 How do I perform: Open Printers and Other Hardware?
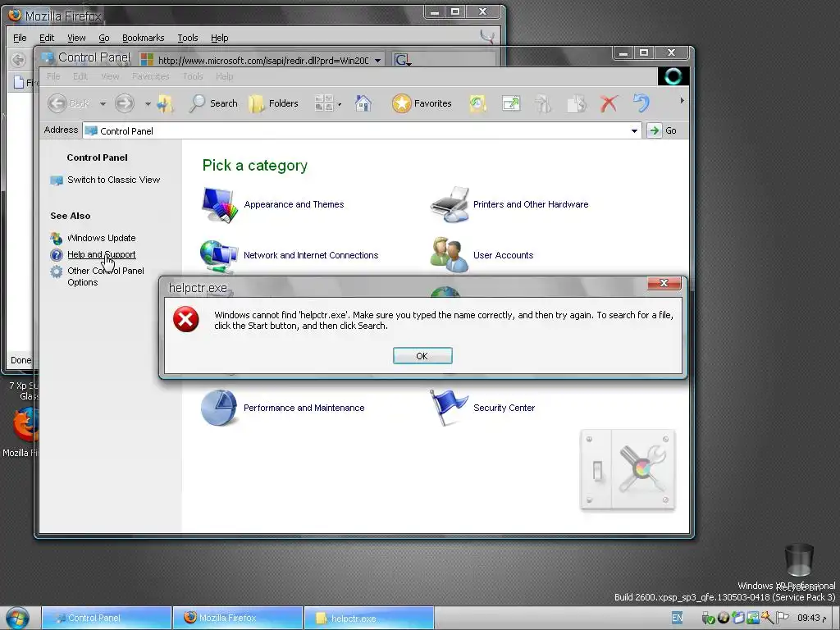pos(531,204)
